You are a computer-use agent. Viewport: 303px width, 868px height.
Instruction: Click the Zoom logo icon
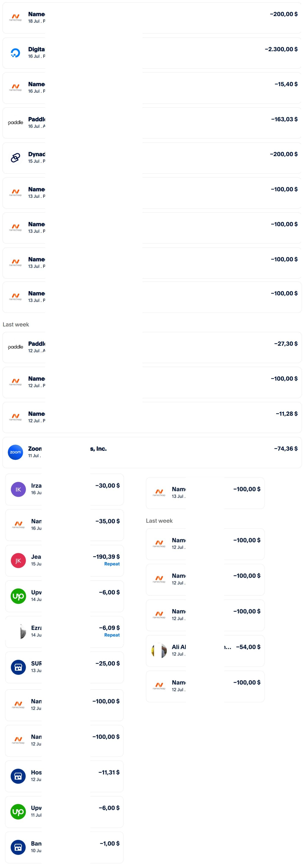click(x=15, y=452)
